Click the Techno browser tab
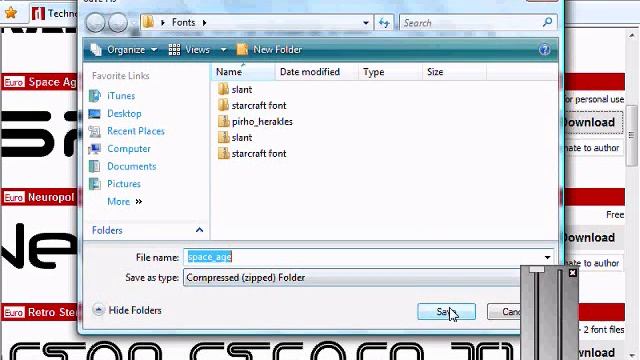This screenshot has width=640, height=360. point(54,13)
